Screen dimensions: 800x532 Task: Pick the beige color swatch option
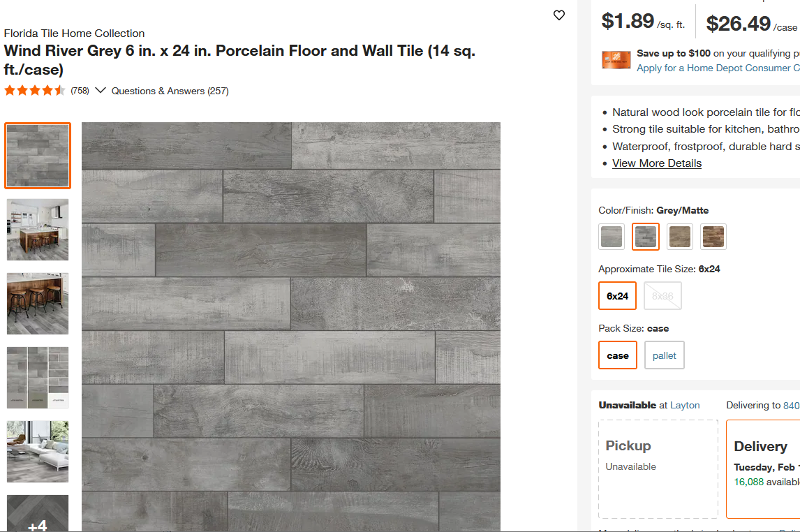(x=679, y=236)
